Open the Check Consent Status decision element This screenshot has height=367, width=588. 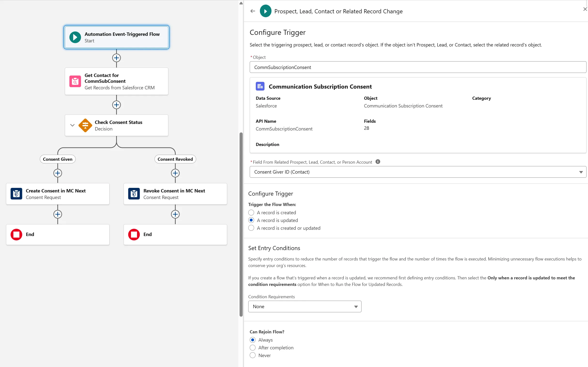tap(116, 125)
